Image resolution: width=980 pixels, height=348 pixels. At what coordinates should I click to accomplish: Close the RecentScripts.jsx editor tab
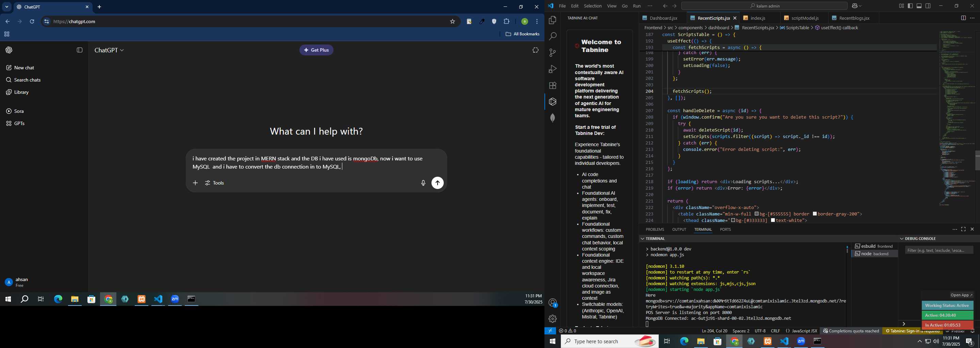735,18
